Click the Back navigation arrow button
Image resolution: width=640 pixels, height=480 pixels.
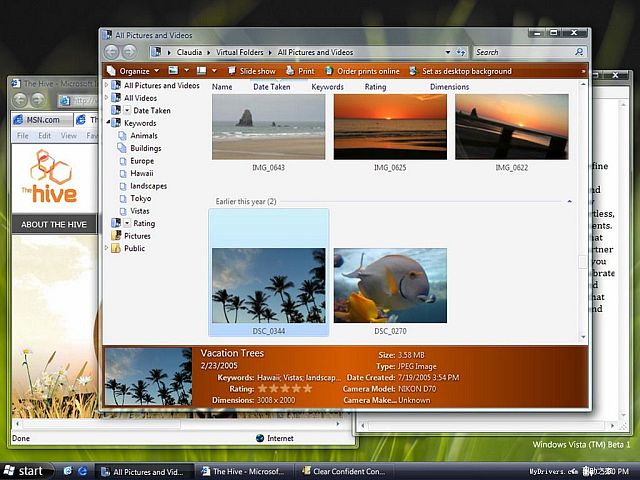point(112,52)
